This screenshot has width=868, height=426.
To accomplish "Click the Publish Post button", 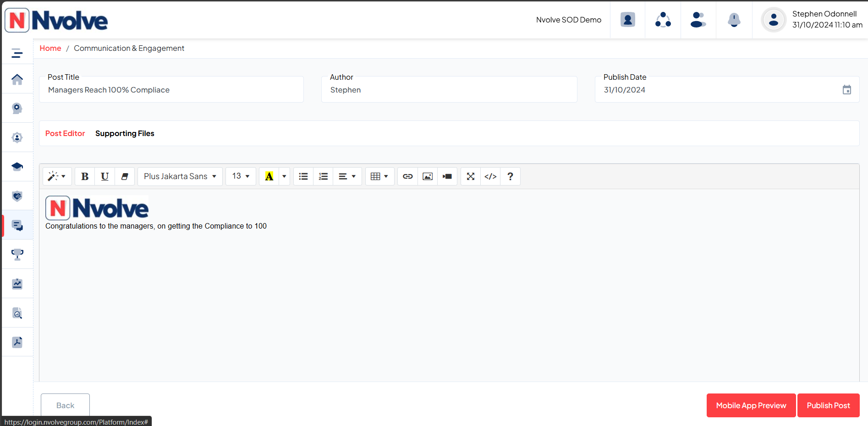I will [x=828, y=405].
